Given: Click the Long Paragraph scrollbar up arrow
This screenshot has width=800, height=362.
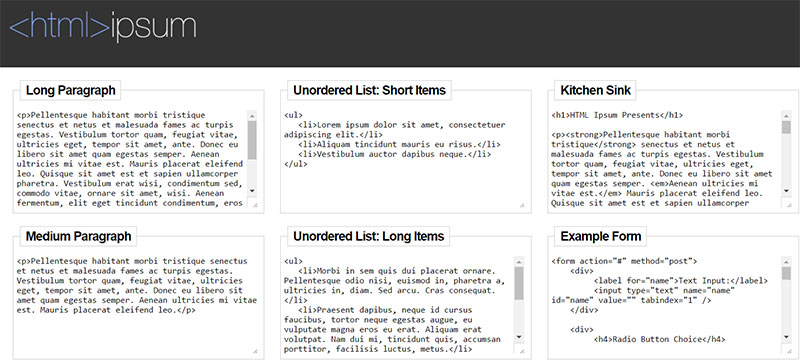Looking at the screenshot, I should coord(252,115).
